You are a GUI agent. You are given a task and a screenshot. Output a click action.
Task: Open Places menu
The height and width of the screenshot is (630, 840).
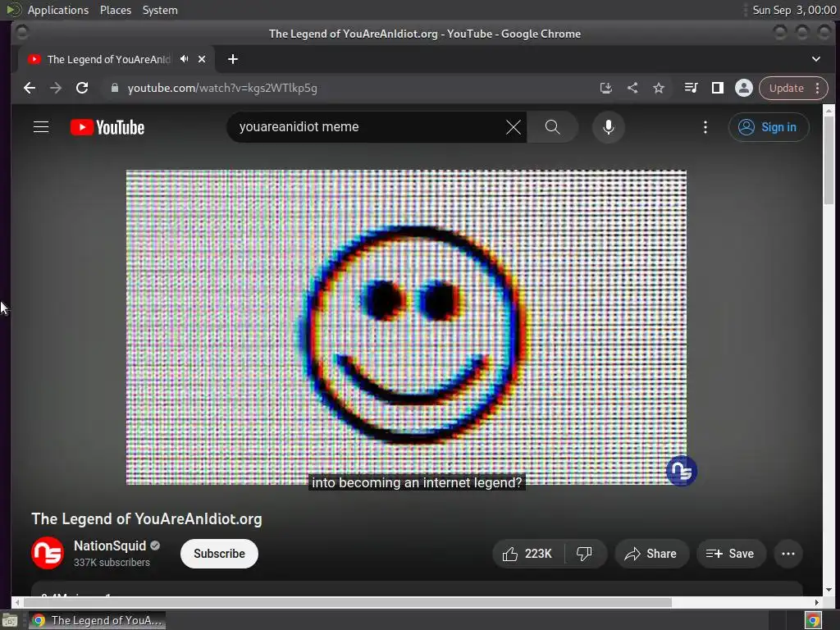point(115,10)
